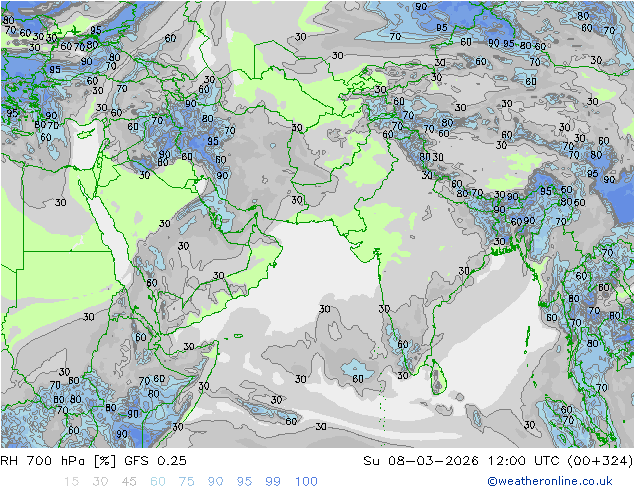Pick the 15 value in the colour legend
The image size is (634, 490).
[x=71, y=481]
